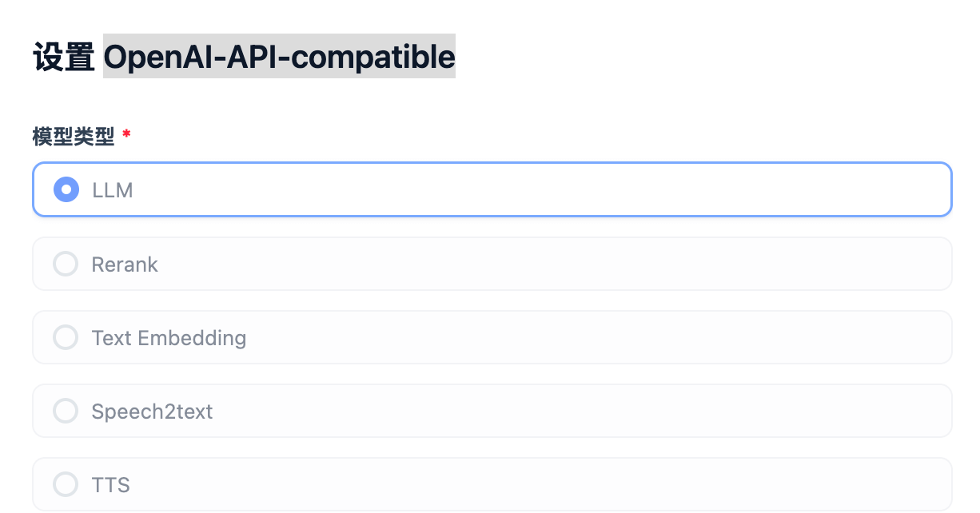Image resolution: width=980 pixels, height=513 pixels.
Task: Click blank area inside the Speech2text option row
Action: point(560,411)
